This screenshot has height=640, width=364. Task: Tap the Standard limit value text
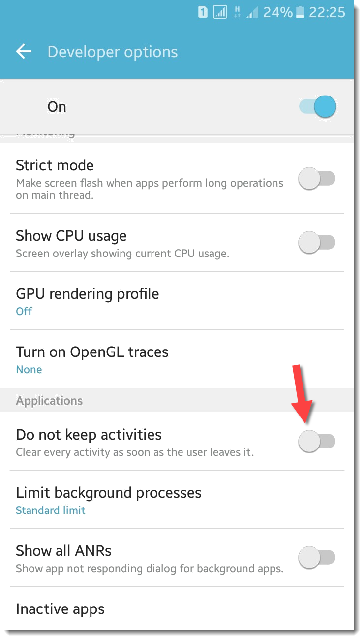point(51,511)
